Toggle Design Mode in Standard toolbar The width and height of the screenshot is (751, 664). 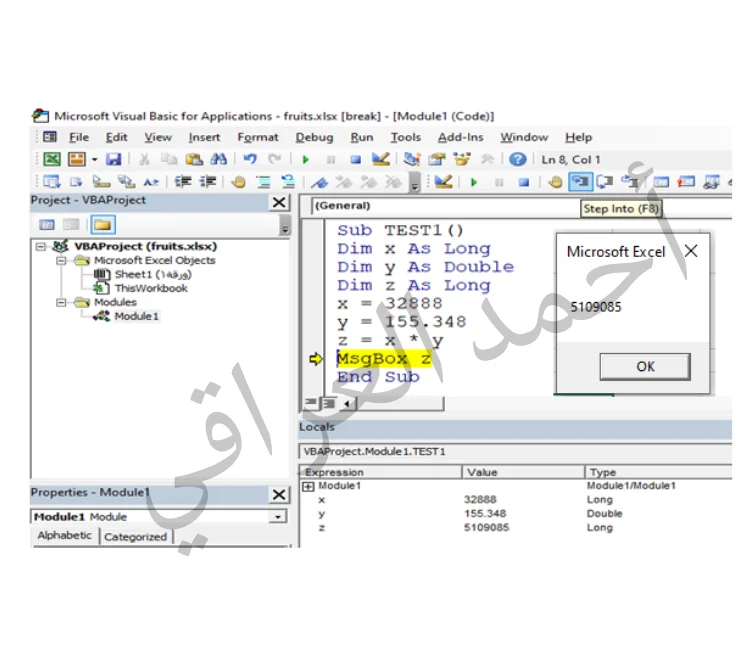[x=381, y=159]
